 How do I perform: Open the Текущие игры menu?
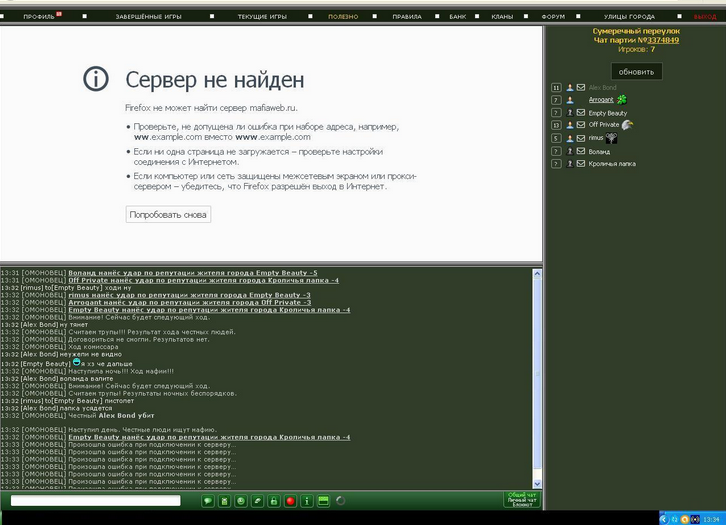262,17
